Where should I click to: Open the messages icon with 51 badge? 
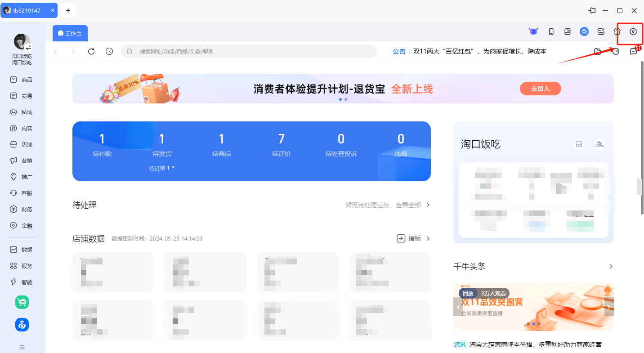(634, 51)
